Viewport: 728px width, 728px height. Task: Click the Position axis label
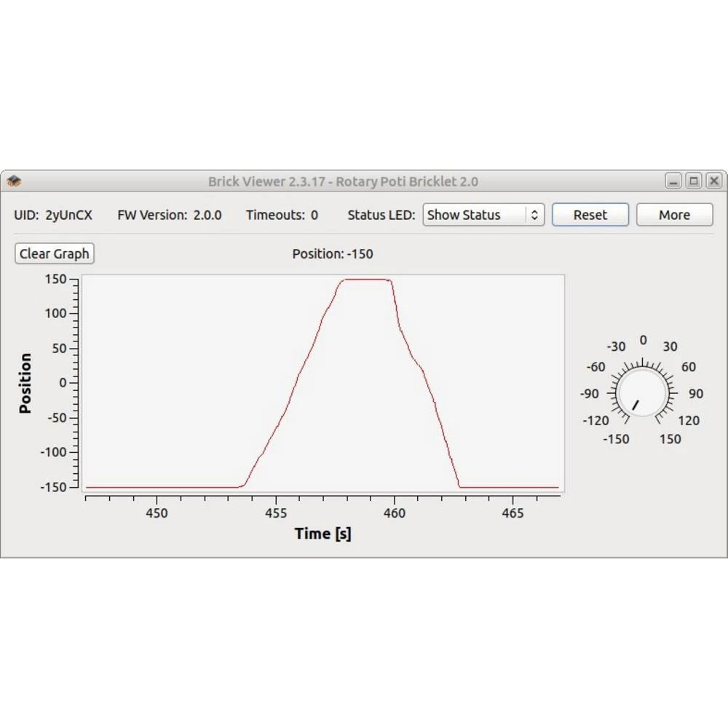coord(25,382)
